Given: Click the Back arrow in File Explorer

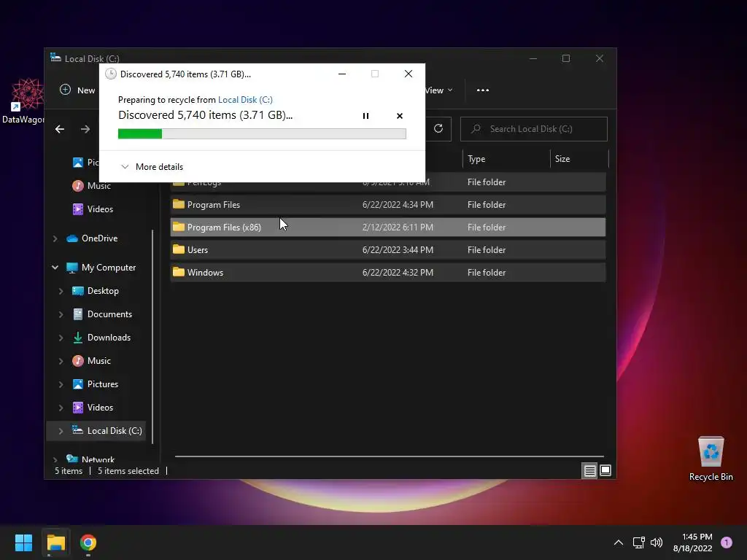Looking at the screenshot, I should click(x=60, y=129).
